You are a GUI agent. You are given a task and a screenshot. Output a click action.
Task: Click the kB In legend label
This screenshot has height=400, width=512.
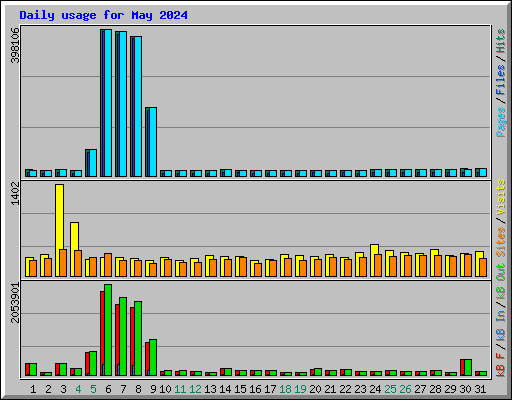coord(501,326)
